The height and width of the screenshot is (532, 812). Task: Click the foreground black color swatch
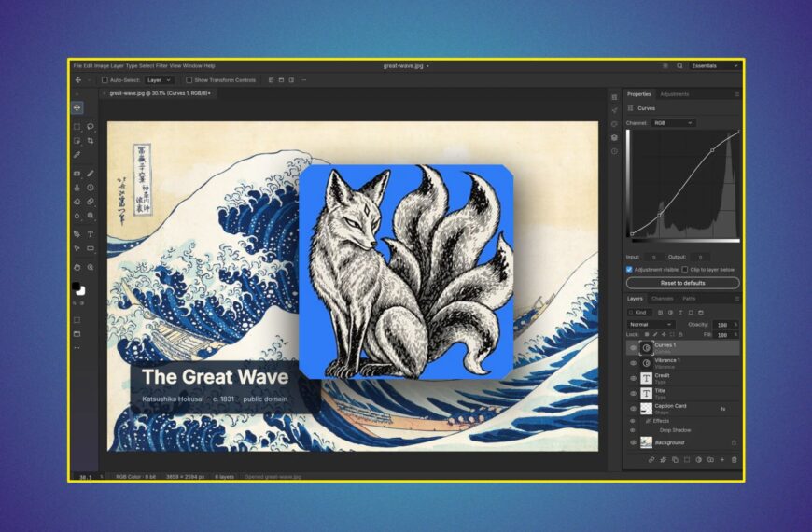(x=77, y=286)
